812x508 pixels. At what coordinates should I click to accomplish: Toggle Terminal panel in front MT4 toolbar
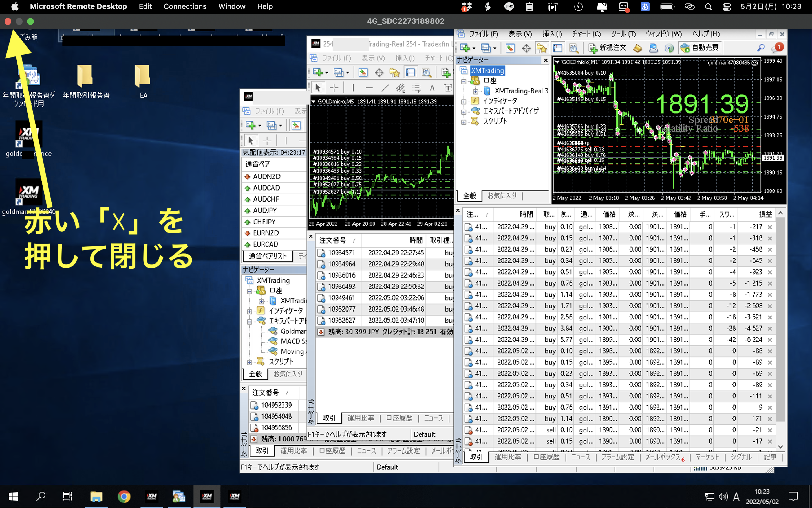click(558, 48)
